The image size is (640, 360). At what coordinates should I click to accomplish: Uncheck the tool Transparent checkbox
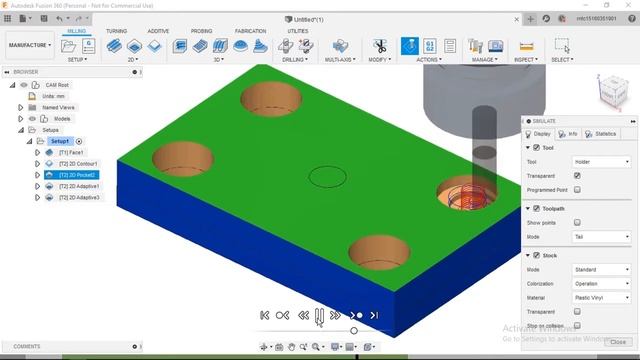[x=577, y=176]
